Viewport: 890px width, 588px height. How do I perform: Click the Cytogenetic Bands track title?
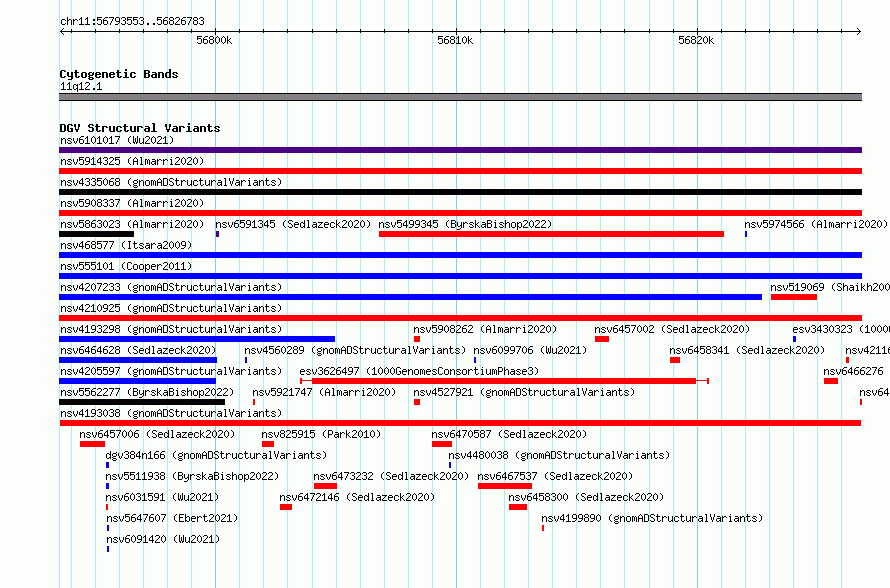(119, 74)
